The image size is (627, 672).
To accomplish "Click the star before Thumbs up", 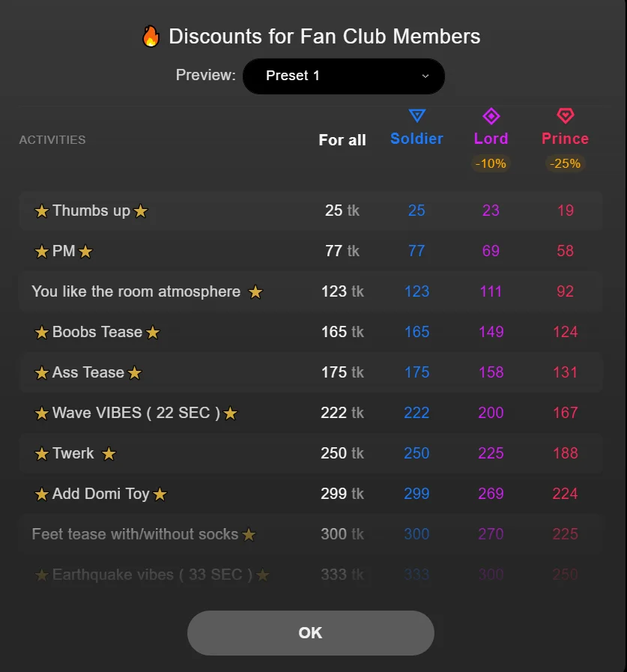I will pyautogui.click(x=42, y=211).
